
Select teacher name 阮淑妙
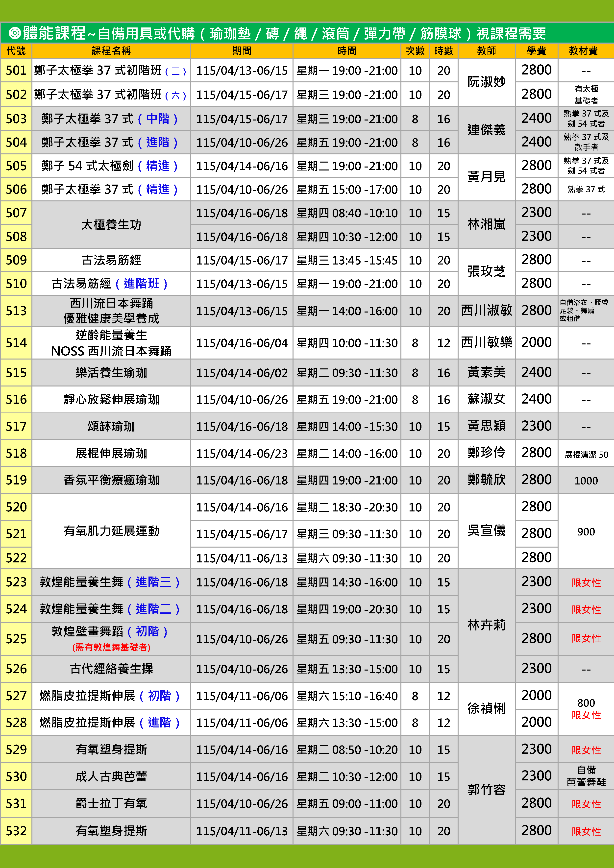(x=486, y=82)
